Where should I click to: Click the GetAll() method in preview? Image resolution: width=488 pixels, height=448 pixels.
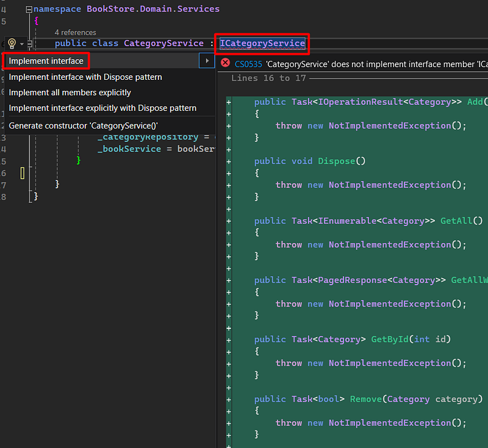[x=461, y=221]
